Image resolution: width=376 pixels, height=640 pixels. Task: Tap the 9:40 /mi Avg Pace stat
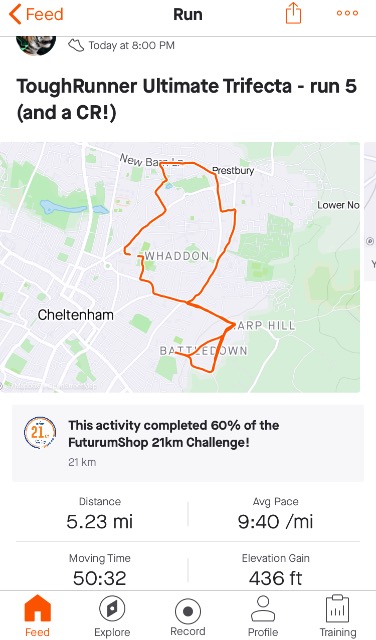click(x=276, y=513)
